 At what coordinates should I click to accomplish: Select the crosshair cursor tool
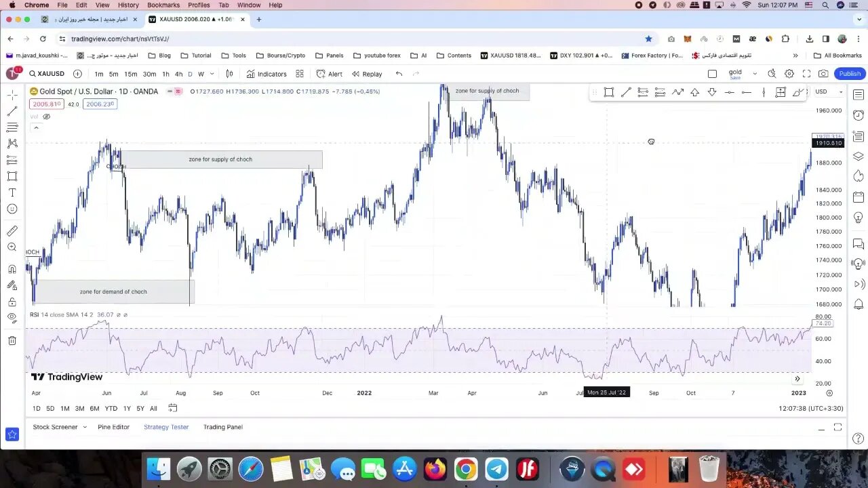coord(12,95)
